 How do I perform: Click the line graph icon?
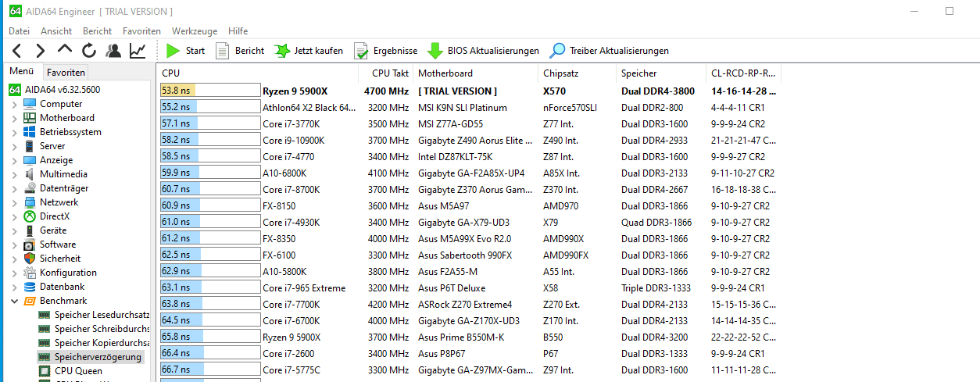(x=138, y=51)
